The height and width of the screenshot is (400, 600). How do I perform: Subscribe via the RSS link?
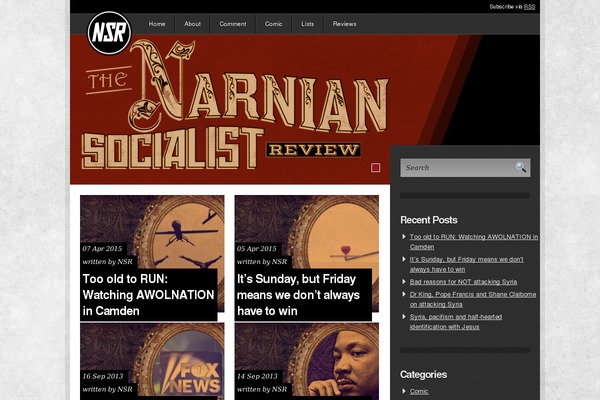pos(529,7)
